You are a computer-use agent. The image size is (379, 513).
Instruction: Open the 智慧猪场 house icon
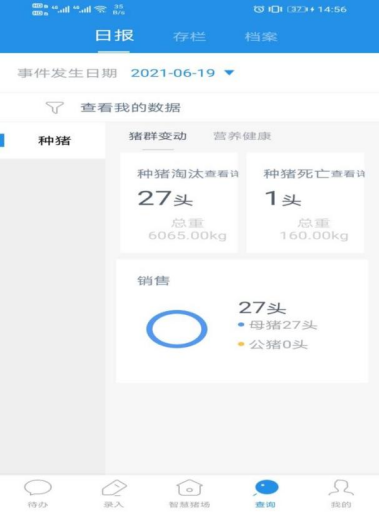click(189, 488)
